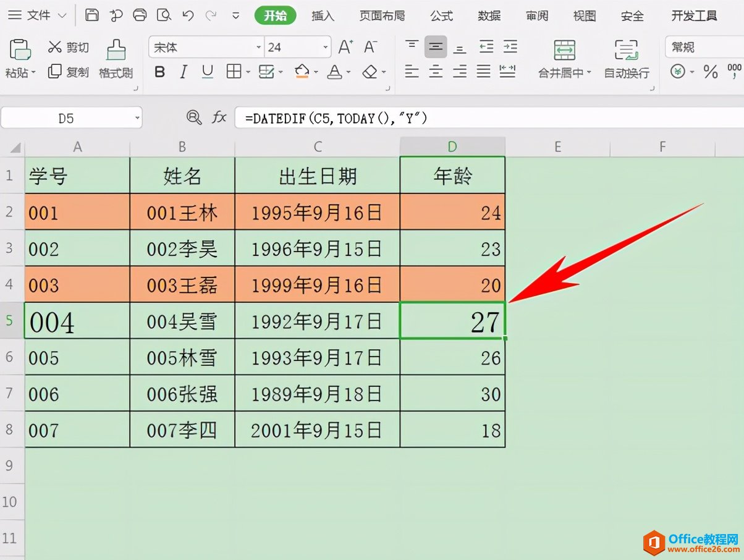Image resolution: width=744 pixels, height=560 pixels.
Task: Toggle middle vertical alignment button
Action: tap(436, 46)
